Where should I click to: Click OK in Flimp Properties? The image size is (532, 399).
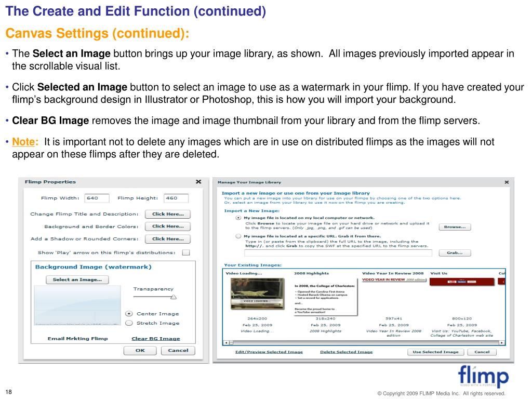tap(140, 351)
